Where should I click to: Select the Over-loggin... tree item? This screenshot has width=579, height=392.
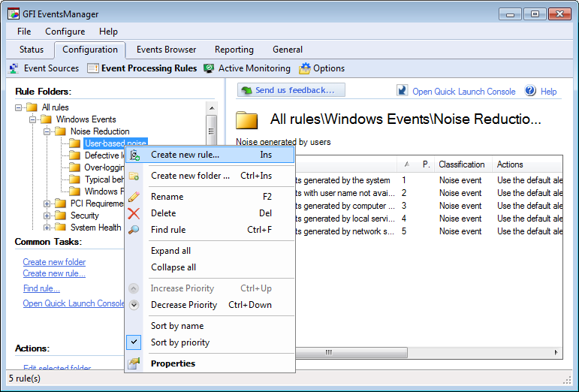[104, 167]
